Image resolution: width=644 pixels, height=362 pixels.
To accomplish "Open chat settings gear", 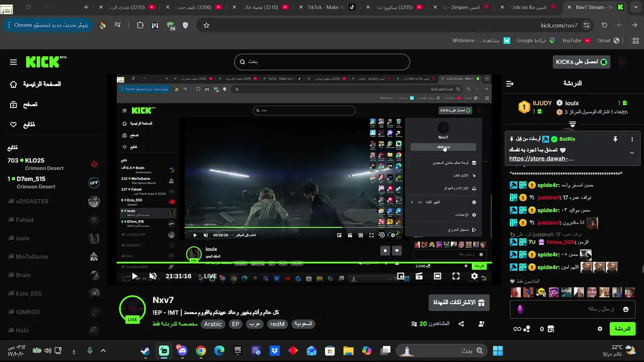I will (600, 329).
